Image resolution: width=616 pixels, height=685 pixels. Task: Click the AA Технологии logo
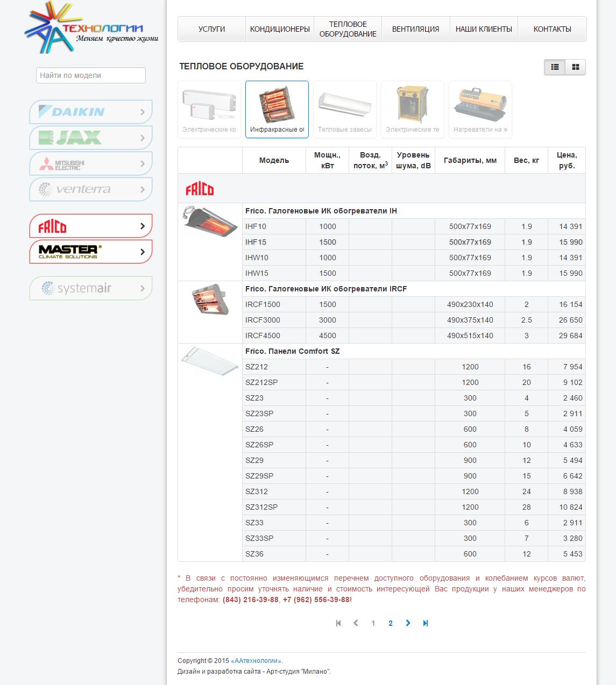pos(91,28)
